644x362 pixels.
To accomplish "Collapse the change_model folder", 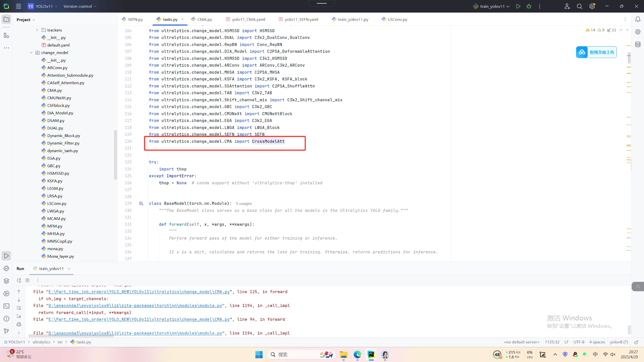I will [x=31, y=53].
